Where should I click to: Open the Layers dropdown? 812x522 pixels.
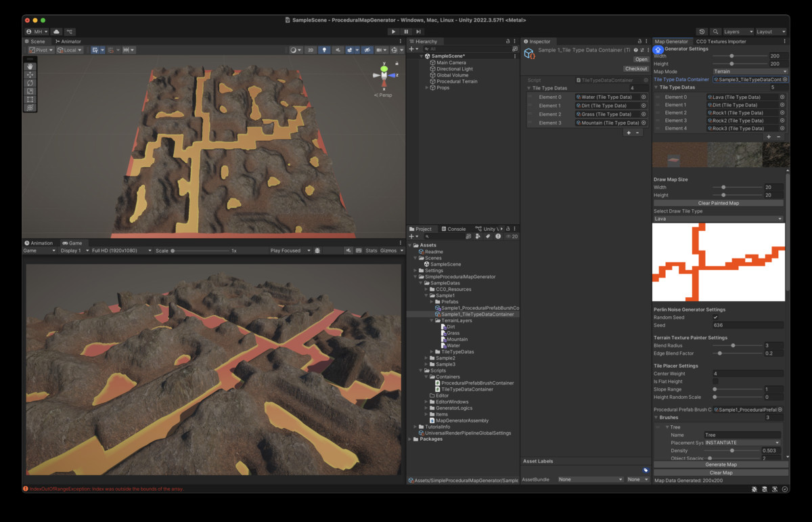point(738,32)
